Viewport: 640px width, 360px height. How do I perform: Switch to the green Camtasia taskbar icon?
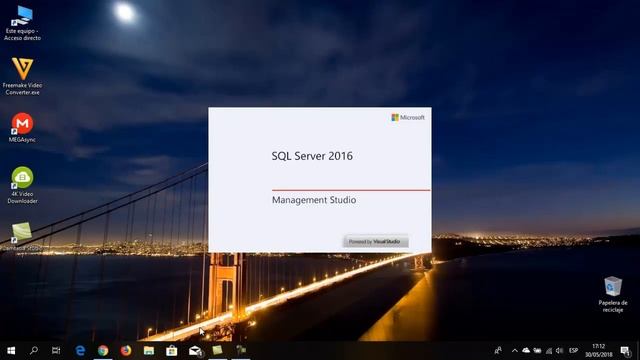pos(218,351)
